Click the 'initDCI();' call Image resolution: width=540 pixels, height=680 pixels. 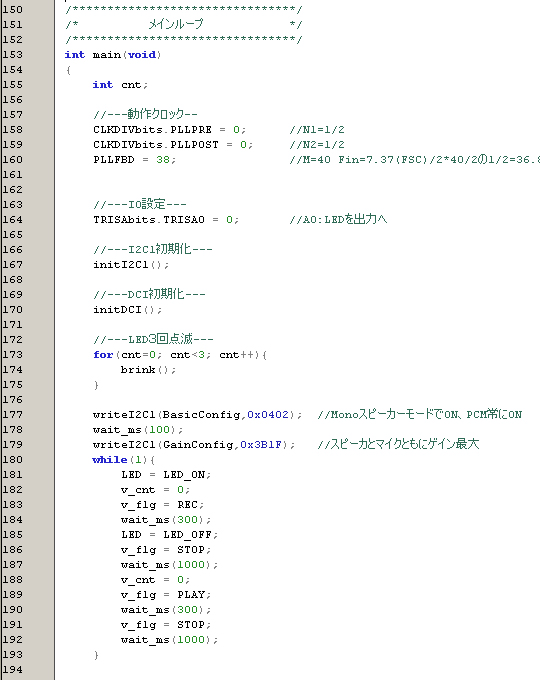(x=128, y=310)
